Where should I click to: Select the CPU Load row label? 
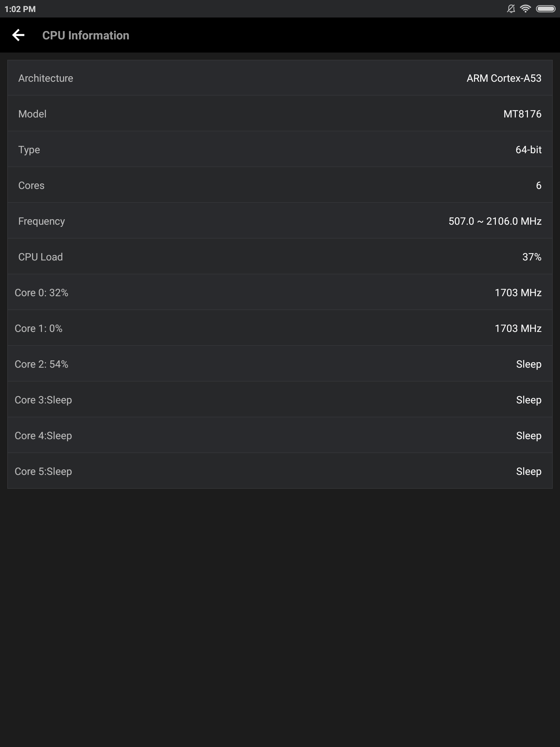[x=40, y=257]
